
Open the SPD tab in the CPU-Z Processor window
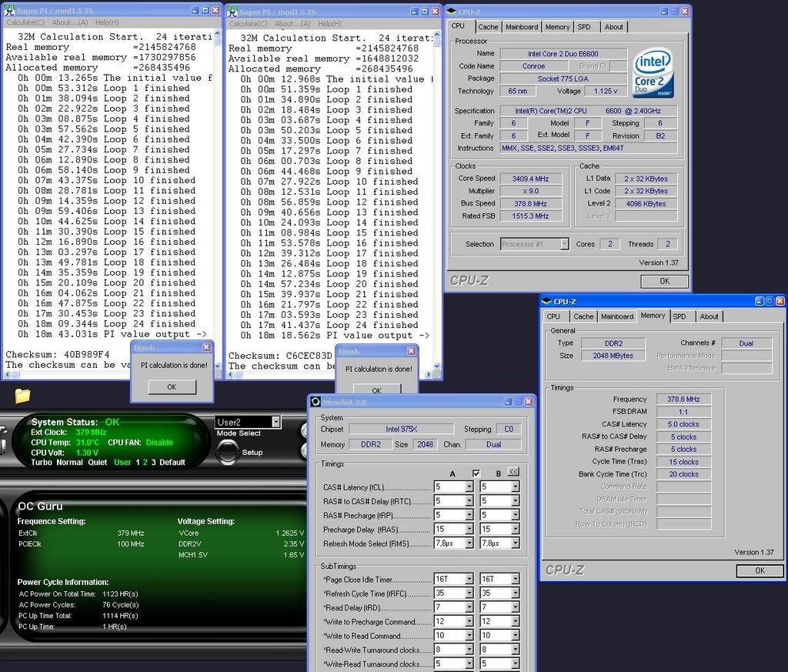point(584,27)
